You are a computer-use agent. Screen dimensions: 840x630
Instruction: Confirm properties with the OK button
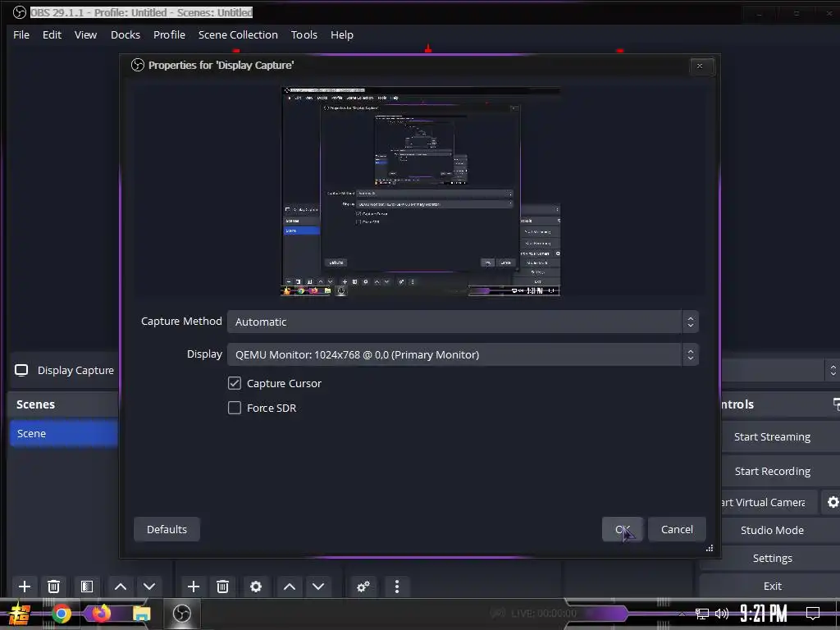pos(622,529)
